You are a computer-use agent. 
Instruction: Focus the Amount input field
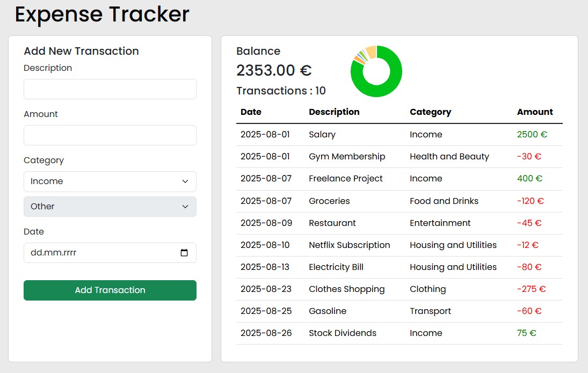pyautogui.click(x=110, y=135)
